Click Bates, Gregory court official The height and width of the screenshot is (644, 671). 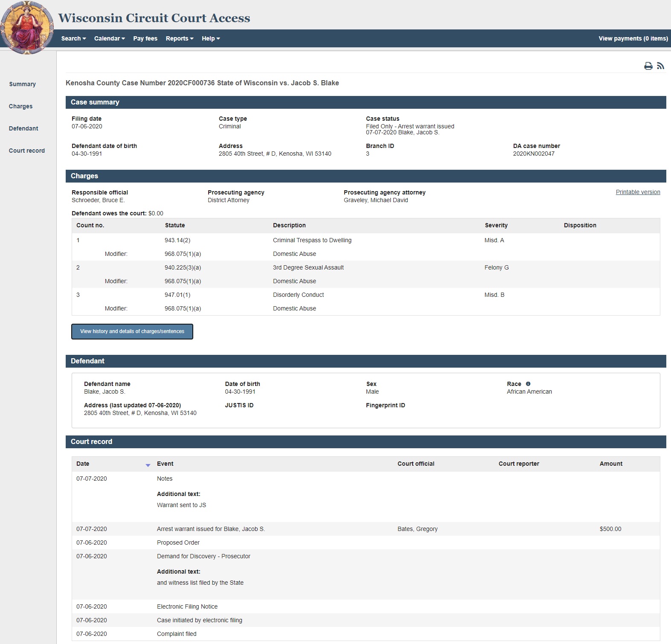coord(418,529)
